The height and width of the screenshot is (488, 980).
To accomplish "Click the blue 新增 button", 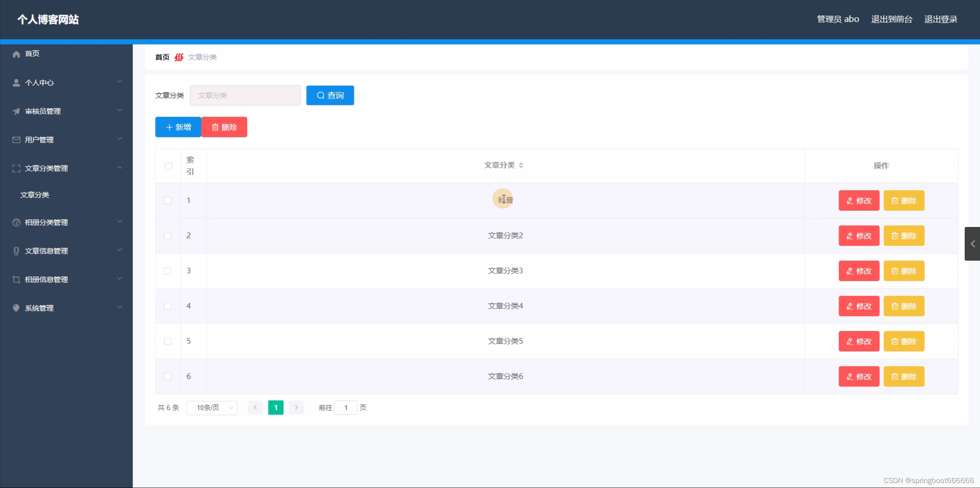I will tap(178, 127).
